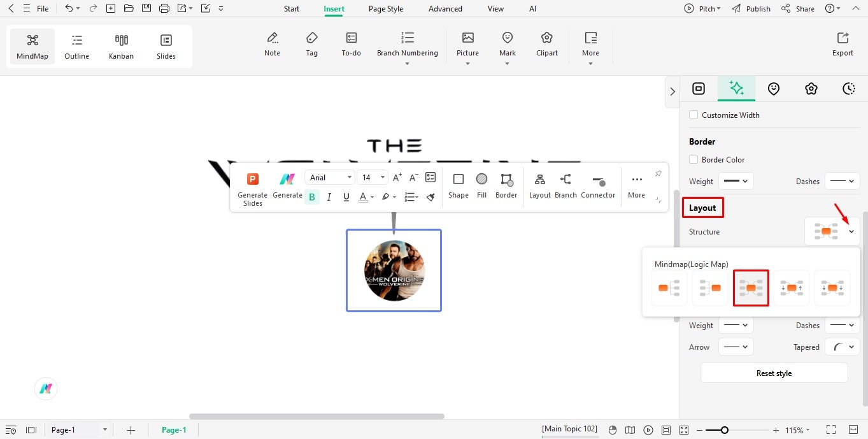Image resolution: width=868 pixels, height=439 pixels.
Task: Collapse the right side panel arrow
Action: [x=672, y=92]
